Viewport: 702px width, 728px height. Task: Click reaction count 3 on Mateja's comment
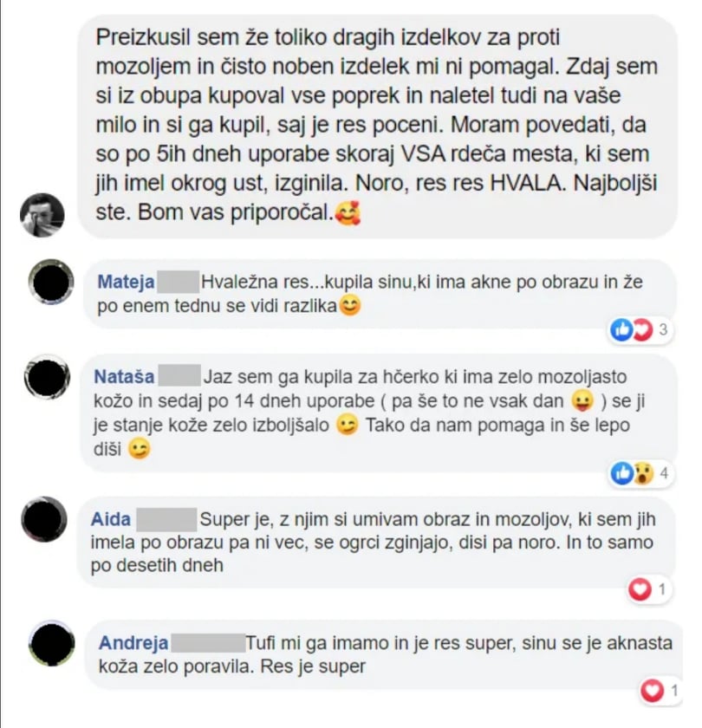click(x=663, y=329)
